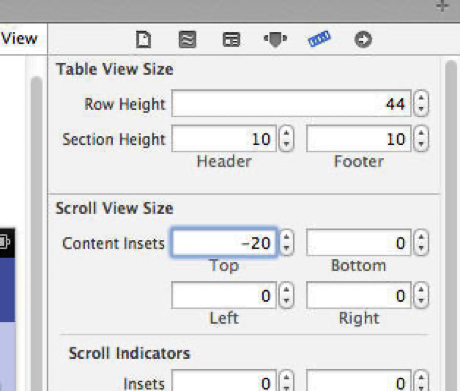Screen dimensions: 460x391
Task: Open the File inspector icon
Action: pos(144,39)
